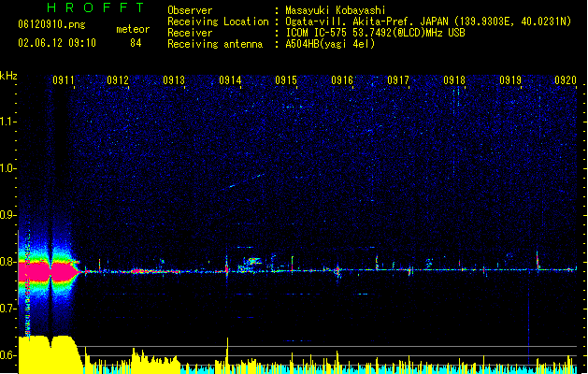Image resolution: width=588 pixels, height=374 pixels.
Task: Click the observer name Masayuki Kobayashi
Action: click(336, 10)
